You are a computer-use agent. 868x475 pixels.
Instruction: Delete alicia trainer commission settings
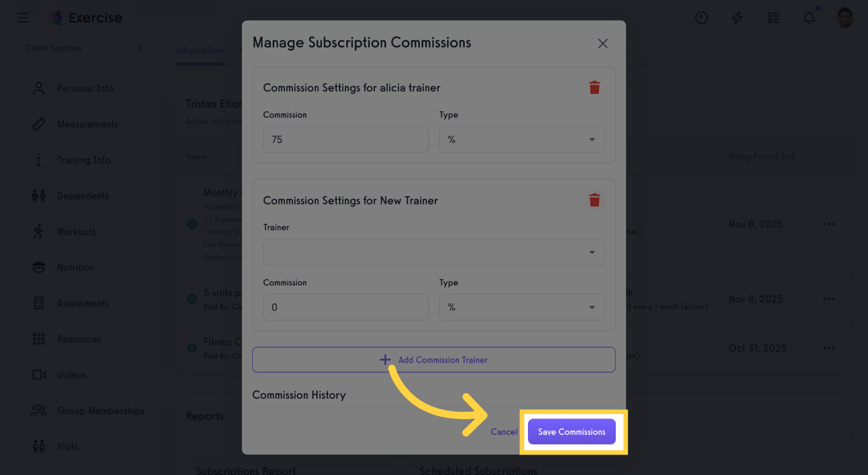594,88
